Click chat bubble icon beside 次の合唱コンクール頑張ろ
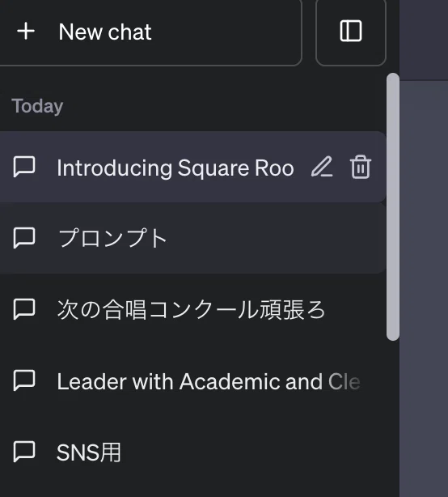Screen dimensions: 448x497 click(24, 309)
